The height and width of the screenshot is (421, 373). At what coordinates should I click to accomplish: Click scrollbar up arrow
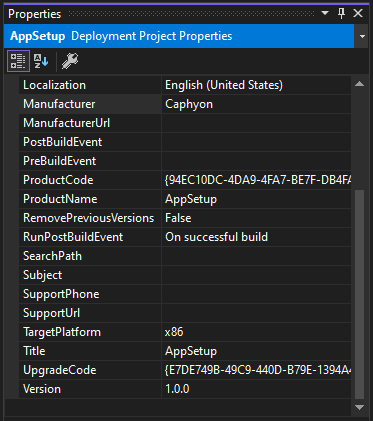pos(359,84)
